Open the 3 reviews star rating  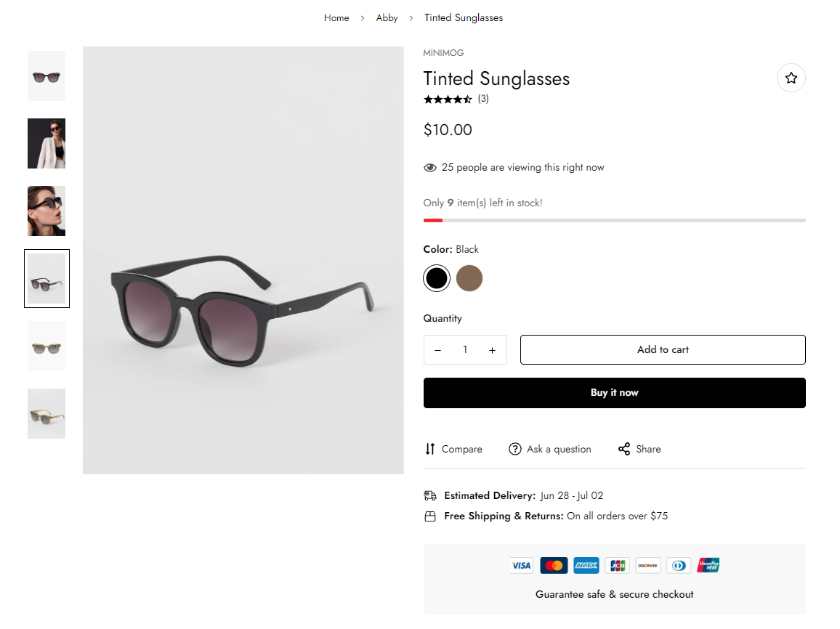(456, 99)
